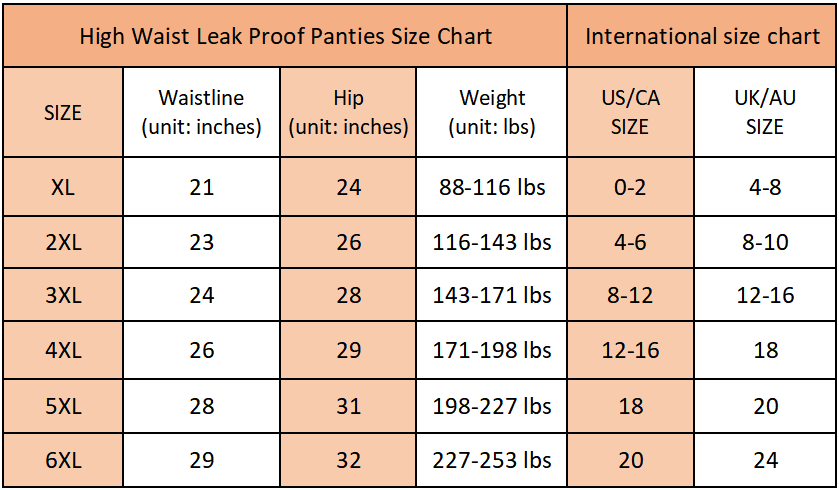Select the 143-171 lbs weight cell
Image resolution: width=839 pixels, height=490 pixels.
[492, 296]
